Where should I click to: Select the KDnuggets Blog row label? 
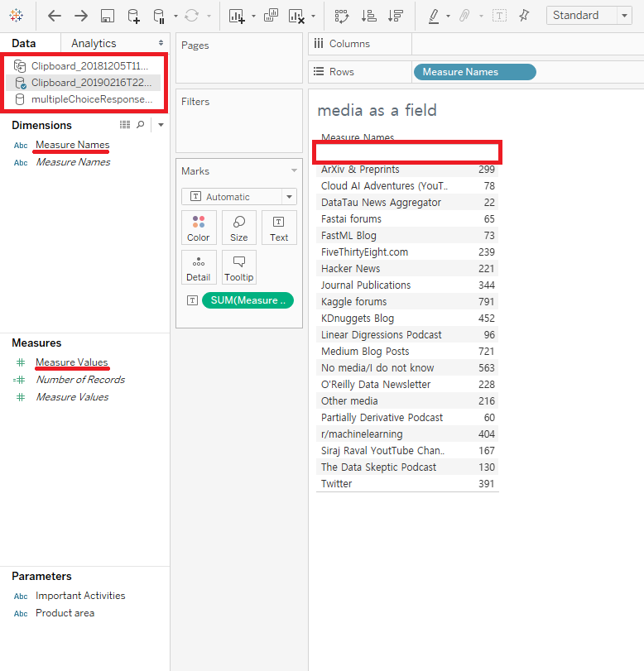357,319
